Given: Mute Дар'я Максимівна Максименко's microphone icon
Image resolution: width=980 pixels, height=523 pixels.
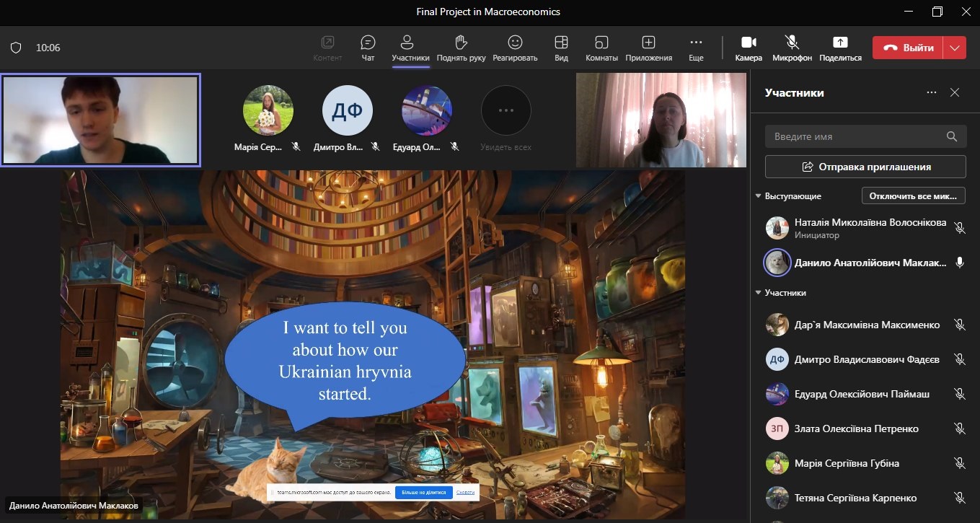Looking at the screenshot, I should click(x=960, y=325).
